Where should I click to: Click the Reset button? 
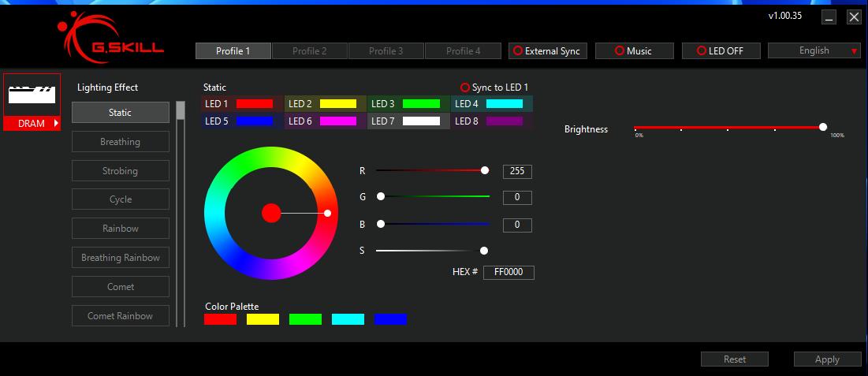click(735, 359)
